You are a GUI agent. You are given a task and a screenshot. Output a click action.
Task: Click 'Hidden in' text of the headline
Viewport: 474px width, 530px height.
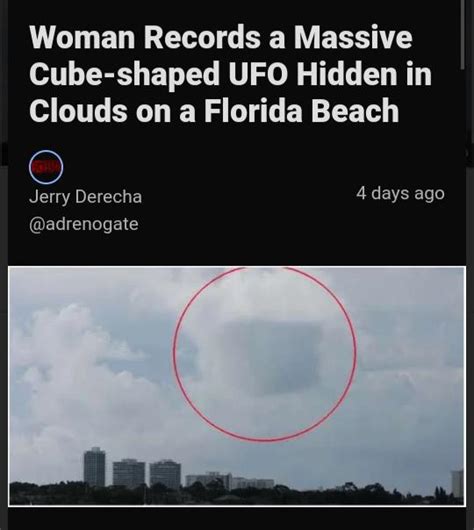coord(364,73)
